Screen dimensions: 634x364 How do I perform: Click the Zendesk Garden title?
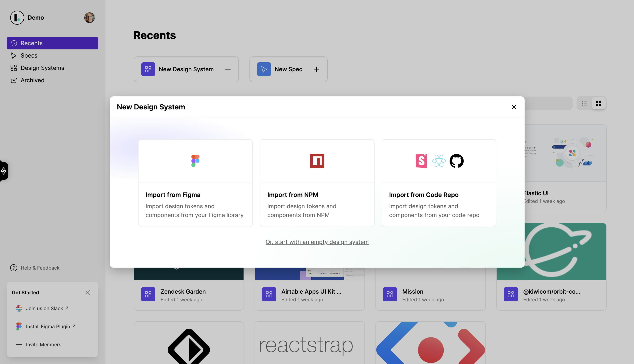coord(183,291)
